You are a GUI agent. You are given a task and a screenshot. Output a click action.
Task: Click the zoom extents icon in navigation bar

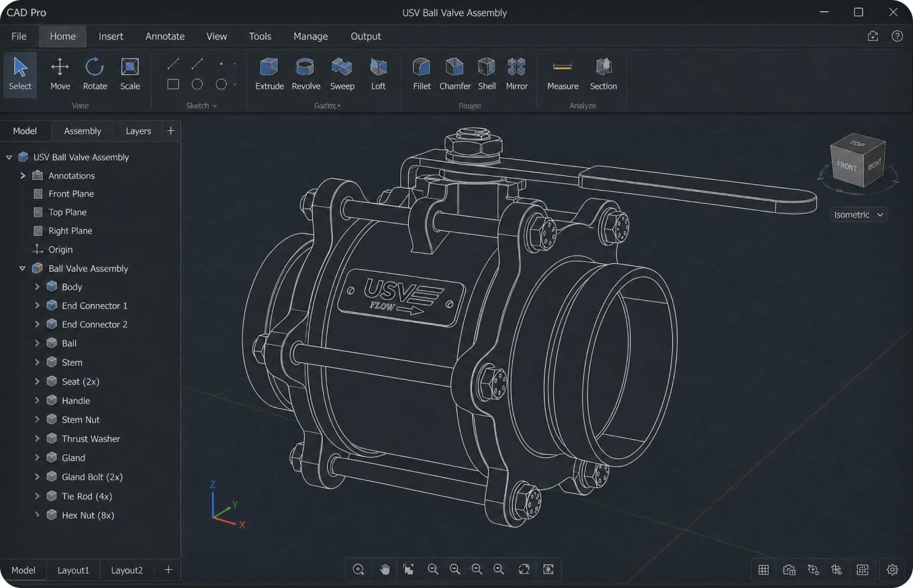(x=548, y=569)
